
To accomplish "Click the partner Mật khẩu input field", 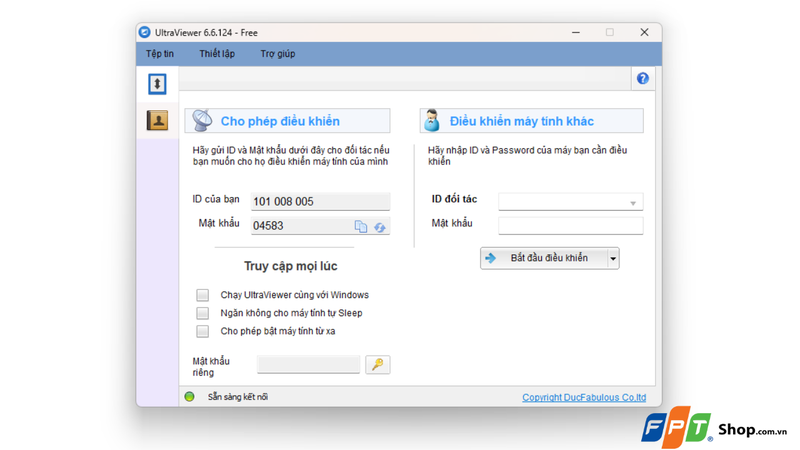I will pyautogui.click(x=570, y=226).
